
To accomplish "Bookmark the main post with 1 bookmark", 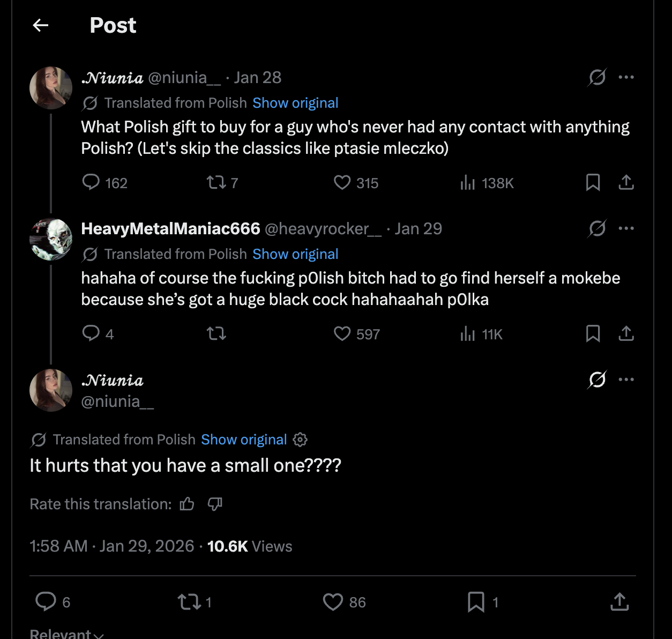I will [476, 602].
